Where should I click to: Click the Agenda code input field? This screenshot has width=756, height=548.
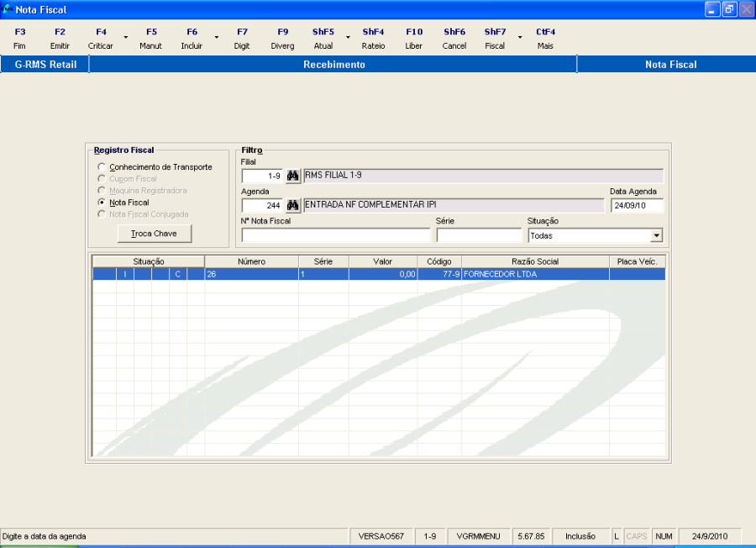pos(262,205)
